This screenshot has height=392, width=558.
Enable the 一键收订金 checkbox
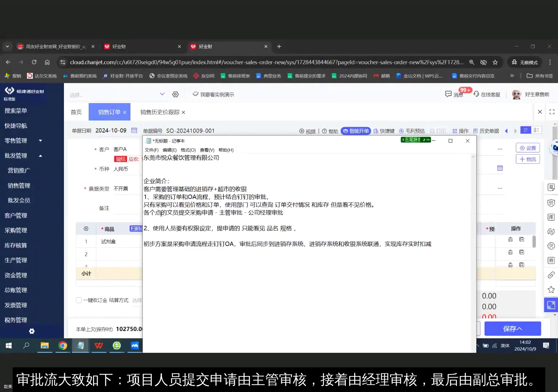[x=78, y=300]
